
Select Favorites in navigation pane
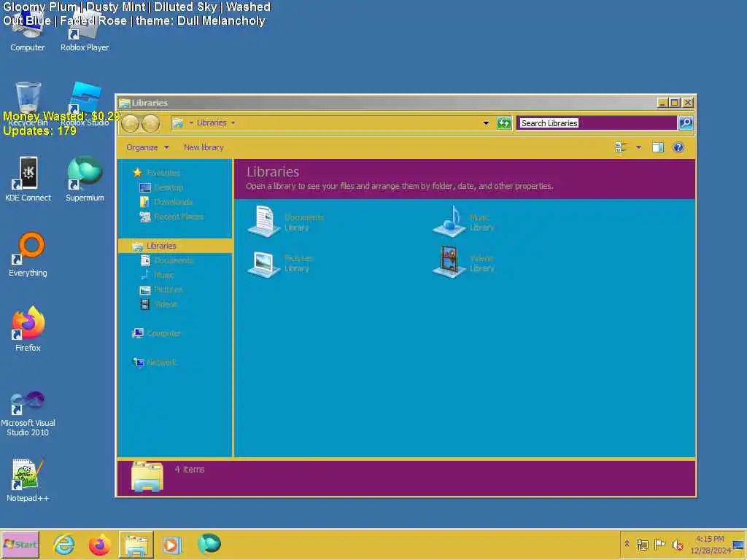[x=163, y=172]
